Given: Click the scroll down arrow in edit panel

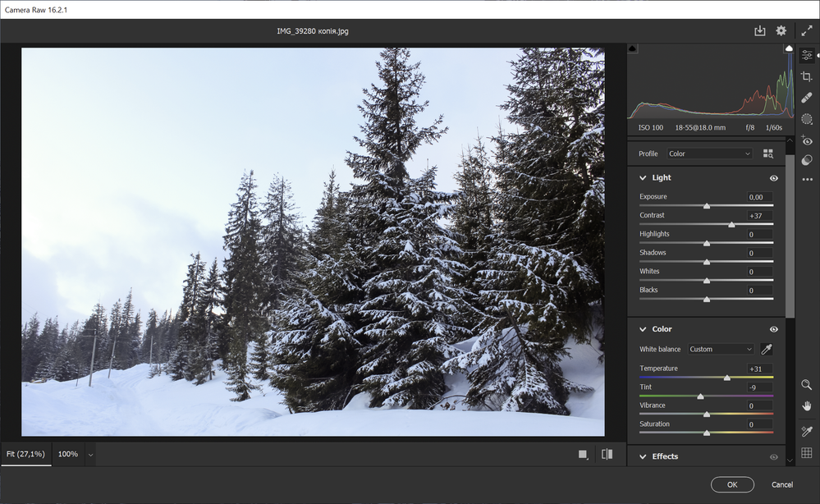Looking at the screenshot, I should (790, 460).
